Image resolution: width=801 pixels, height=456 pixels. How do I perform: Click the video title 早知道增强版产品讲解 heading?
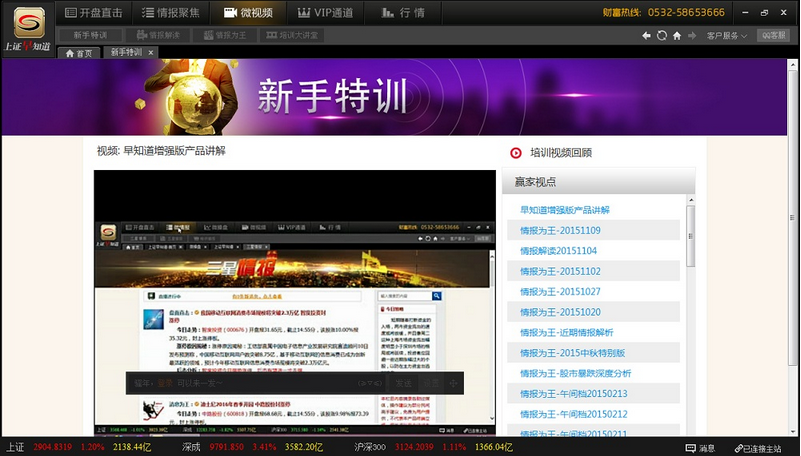(174, 151)
